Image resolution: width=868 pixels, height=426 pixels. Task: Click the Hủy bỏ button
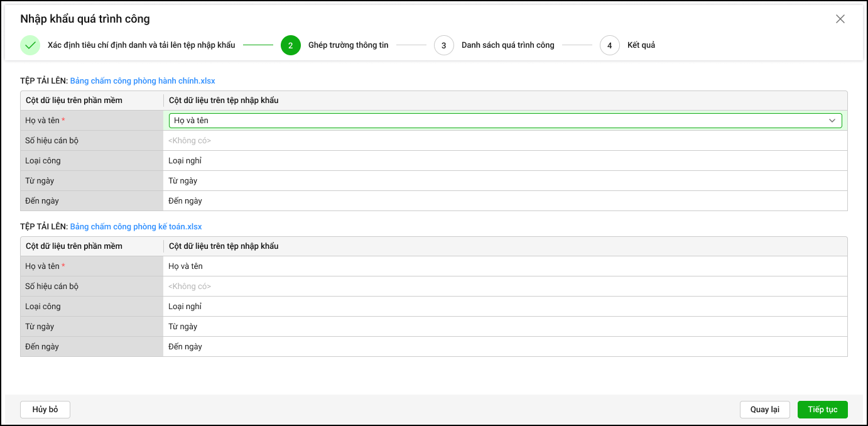tap(45, 410)
